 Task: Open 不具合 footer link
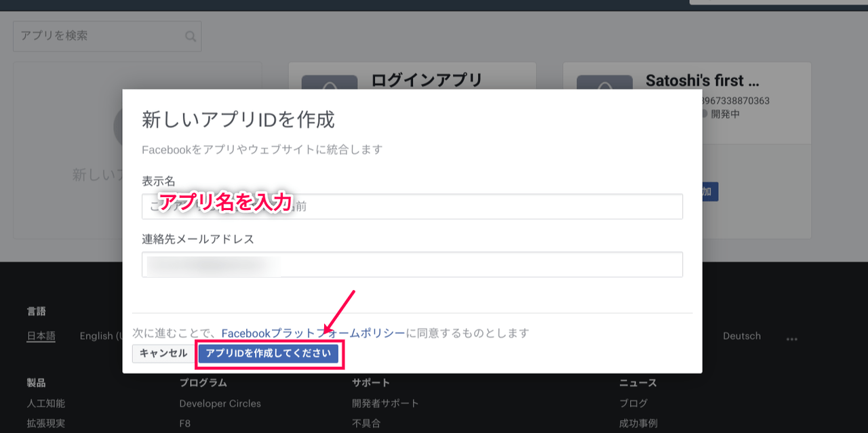click(366, 424)
